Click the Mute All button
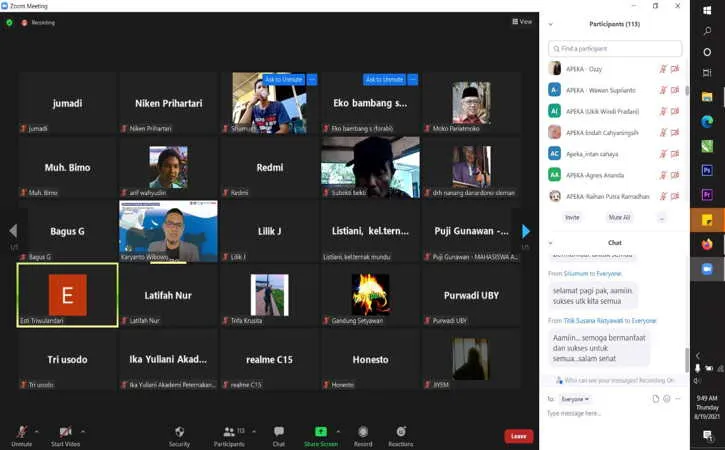The height and width of the screenshot is (450, 725). (619, 217)
